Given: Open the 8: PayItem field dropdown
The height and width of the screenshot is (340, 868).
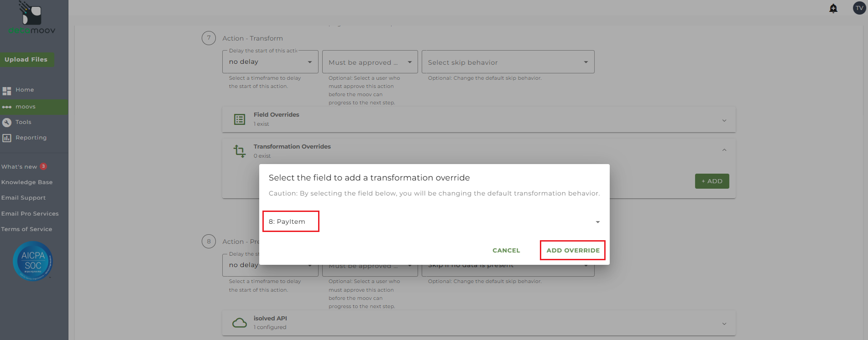Looking at the screenshot, I should pos(434,222).
